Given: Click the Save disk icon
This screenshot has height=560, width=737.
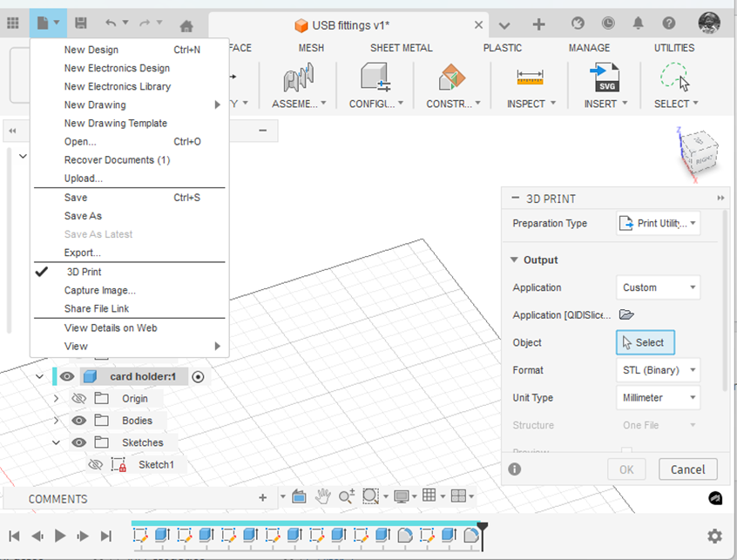Looking at the screenshot, I should 81,24.
